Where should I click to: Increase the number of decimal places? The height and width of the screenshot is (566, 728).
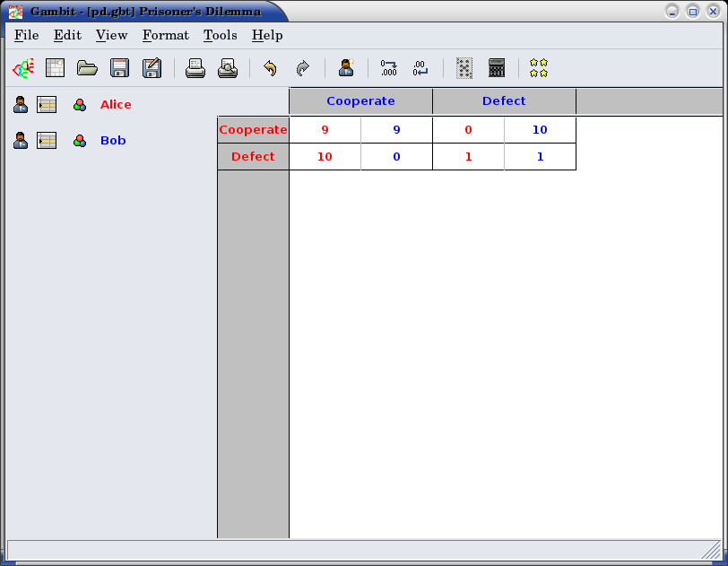tap(388, 68)
